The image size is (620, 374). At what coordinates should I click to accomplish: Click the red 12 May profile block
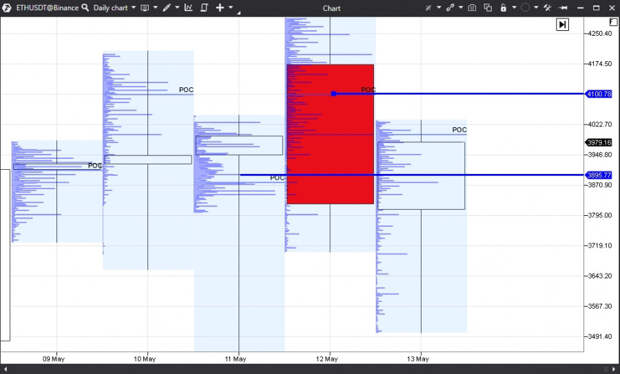click(330, 134)
